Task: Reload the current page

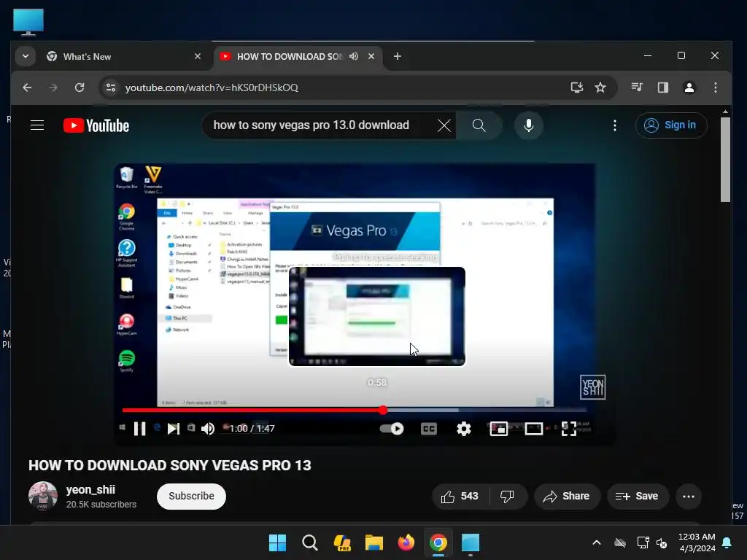Action: [x=80, y=87]
